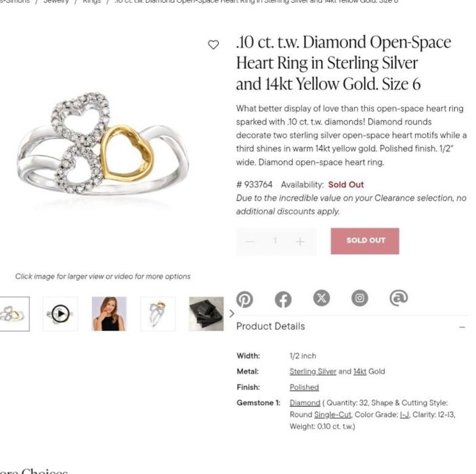Share product on Pinterest
The image size is (476, 474).
[x=244, y=299]
